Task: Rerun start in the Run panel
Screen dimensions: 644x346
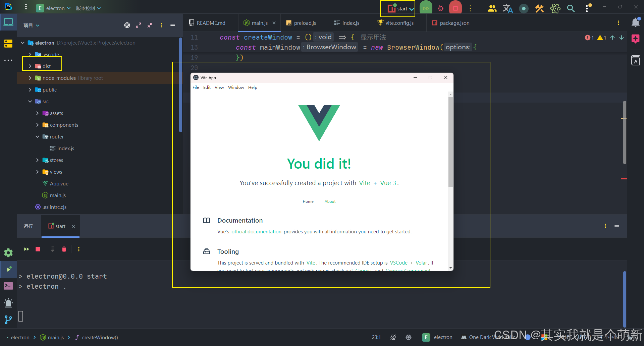Action: pyautogui.click(x=26, y=249)
